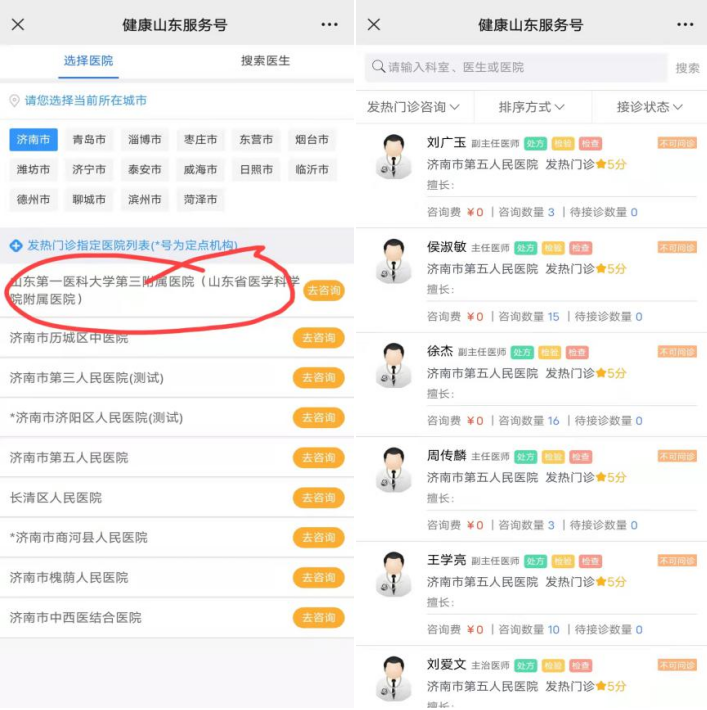
Task: Select city 烟台市
Action: [312, 139]
